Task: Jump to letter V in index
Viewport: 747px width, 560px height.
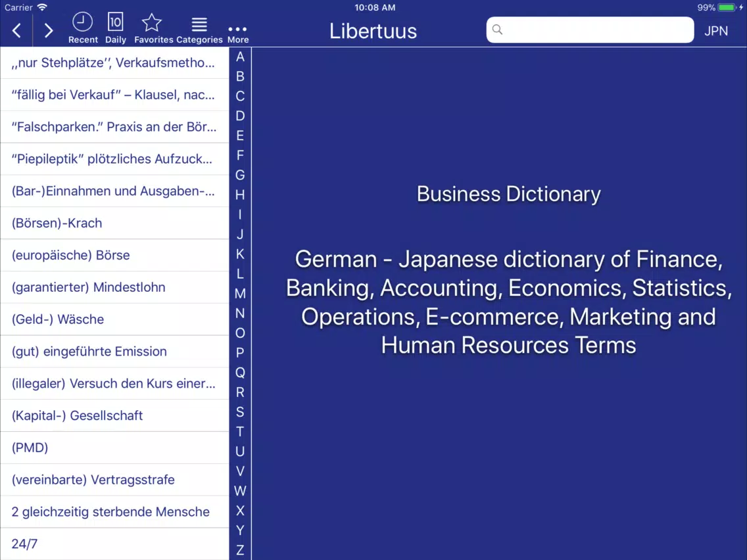Action: [x=240, y=471]
